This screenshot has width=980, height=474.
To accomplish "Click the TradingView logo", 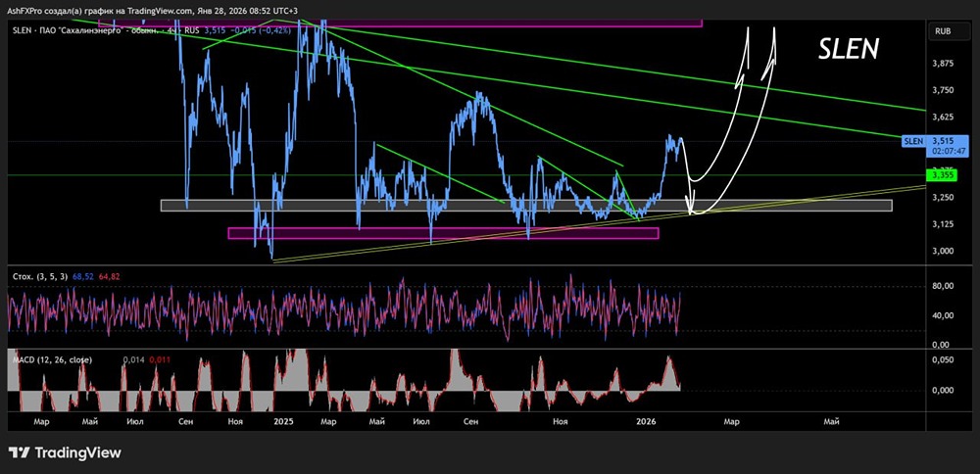I will click(x=65, y=452).
